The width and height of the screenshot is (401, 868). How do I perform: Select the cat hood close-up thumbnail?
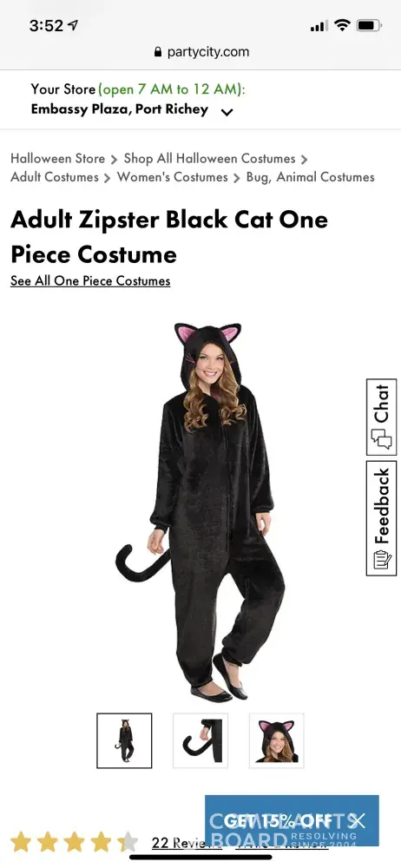click(x=276, y=740)
